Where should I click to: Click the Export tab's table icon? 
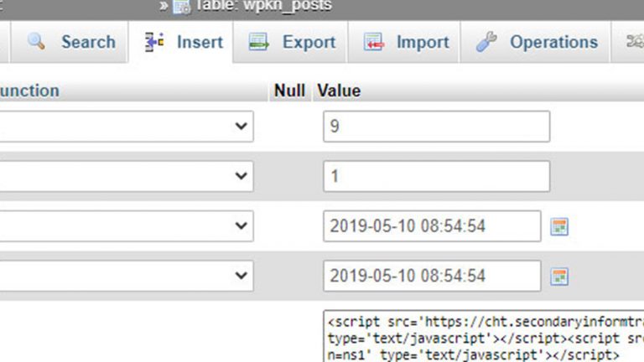258,42
